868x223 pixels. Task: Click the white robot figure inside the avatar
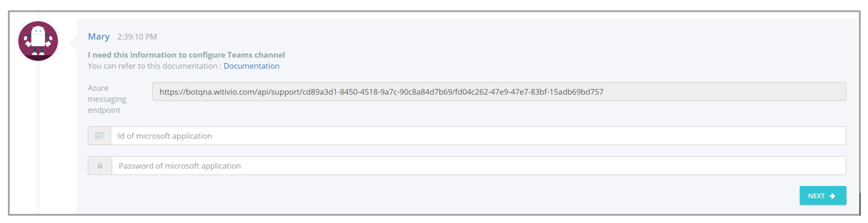click(38, 41)
